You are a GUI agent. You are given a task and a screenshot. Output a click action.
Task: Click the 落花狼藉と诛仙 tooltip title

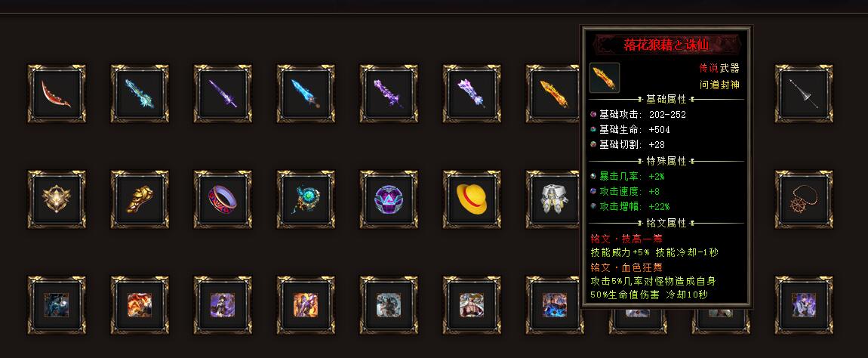tap(666, 45)
